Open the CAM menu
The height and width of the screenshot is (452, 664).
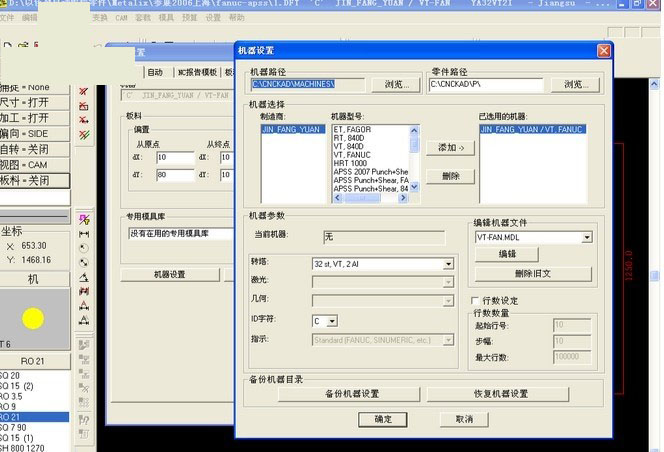[x=121, y=18]
